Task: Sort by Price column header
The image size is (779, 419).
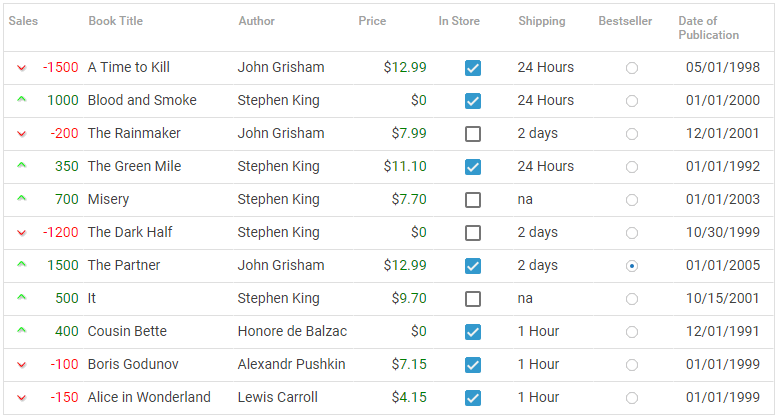Action: [372, 21]
